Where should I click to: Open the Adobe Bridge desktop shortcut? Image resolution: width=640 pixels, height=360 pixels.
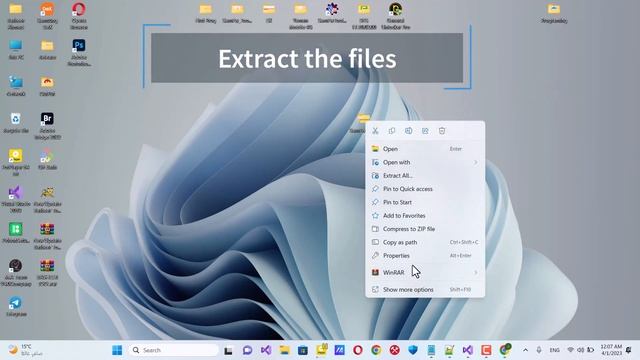click(x=47, y=126)
